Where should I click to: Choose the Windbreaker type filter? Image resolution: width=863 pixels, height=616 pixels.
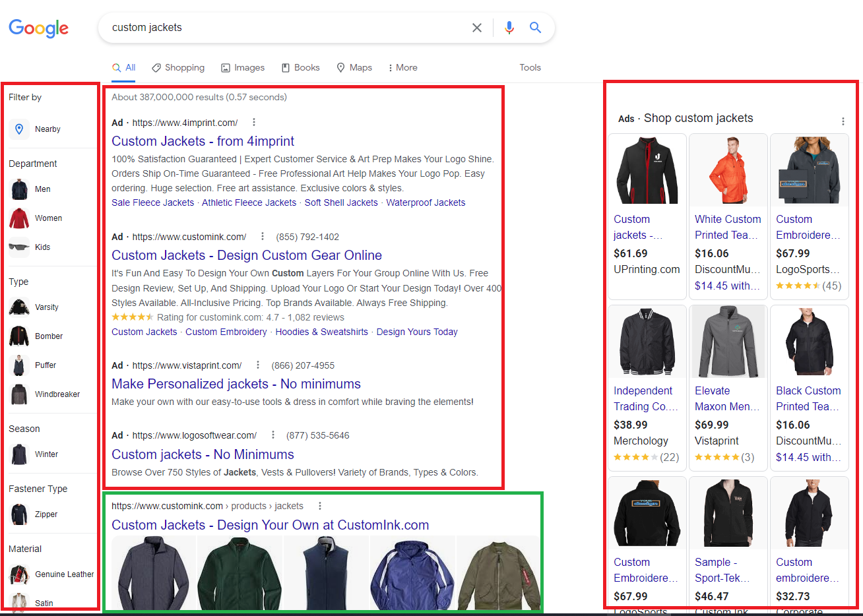tap(44, 394)
